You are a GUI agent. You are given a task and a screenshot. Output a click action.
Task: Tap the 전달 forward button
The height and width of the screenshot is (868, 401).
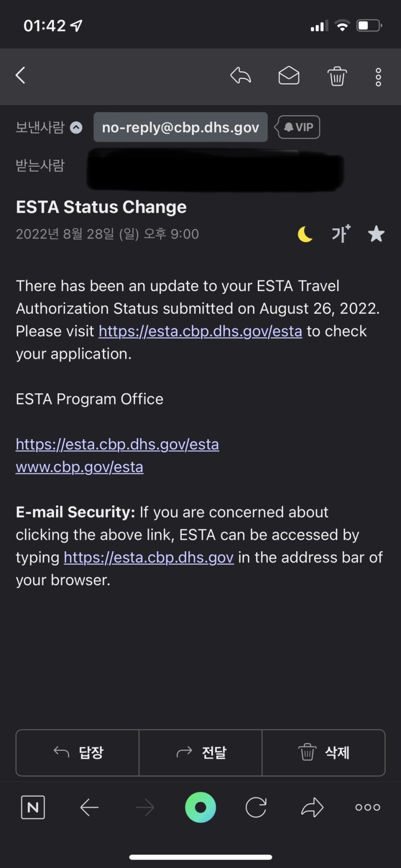(201, 752)
